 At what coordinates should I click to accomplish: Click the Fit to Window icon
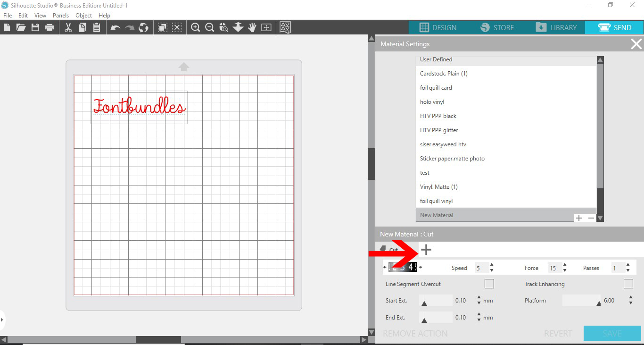[x=266, y=27]
